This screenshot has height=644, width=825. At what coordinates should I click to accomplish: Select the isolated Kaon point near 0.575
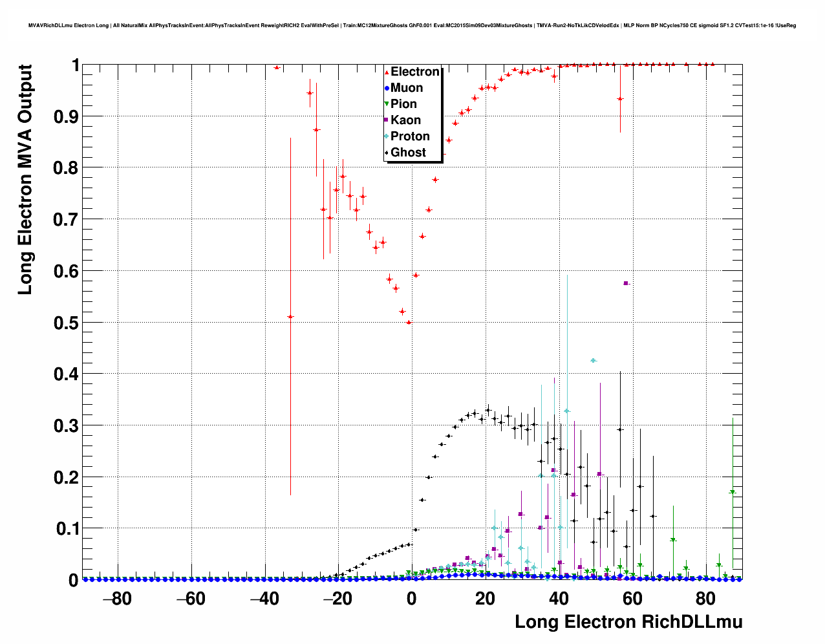tap(626, 283)
